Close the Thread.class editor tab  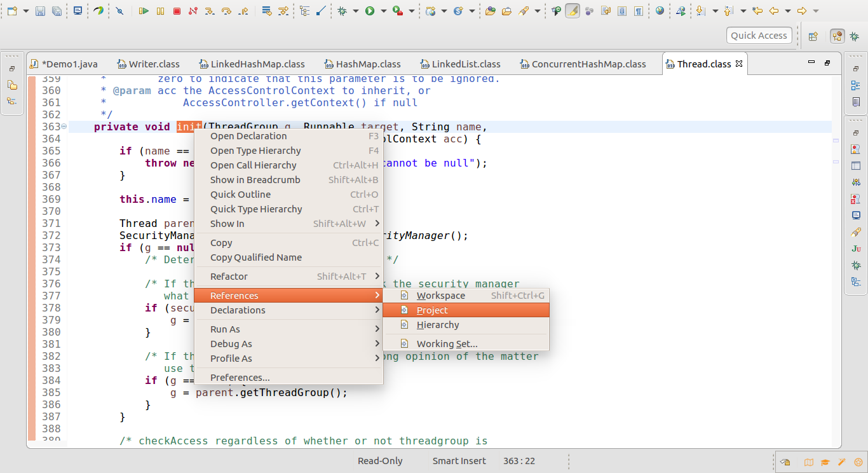[738, 64]
